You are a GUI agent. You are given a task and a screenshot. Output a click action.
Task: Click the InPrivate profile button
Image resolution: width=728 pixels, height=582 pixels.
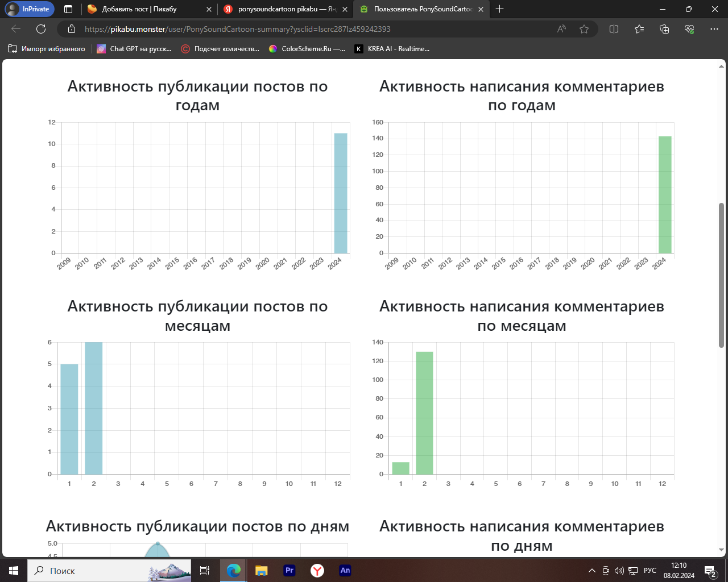pyautogui.click(x=30, y=9)
